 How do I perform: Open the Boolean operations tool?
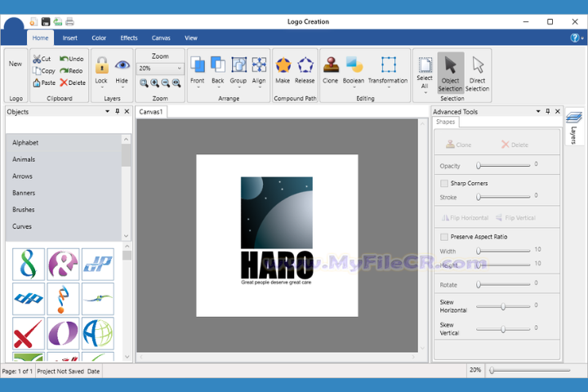(x=354, y=70)
